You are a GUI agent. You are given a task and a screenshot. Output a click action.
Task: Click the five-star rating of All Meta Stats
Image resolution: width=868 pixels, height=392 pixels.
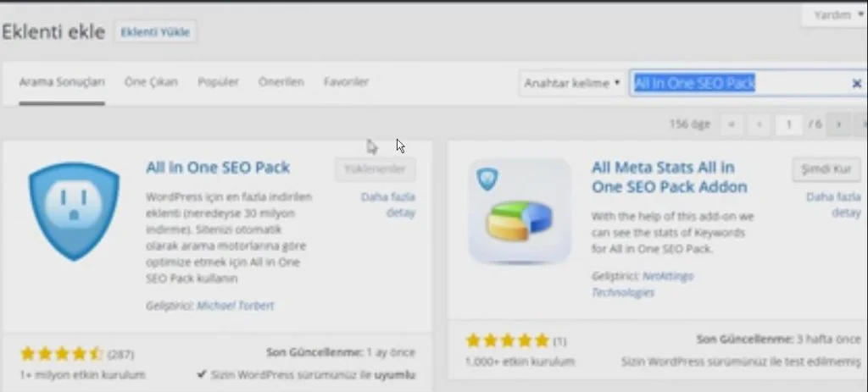click(507, 341)
